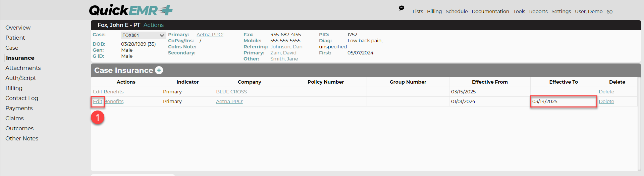Click the chat bubble icon in header
Viewport: 644px width, 176px height.
coord(401,8)
